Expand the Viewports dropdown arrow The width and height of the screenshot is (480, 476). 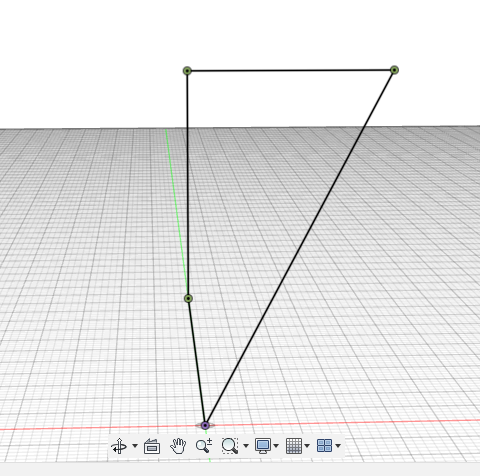(x=338, y=446)
